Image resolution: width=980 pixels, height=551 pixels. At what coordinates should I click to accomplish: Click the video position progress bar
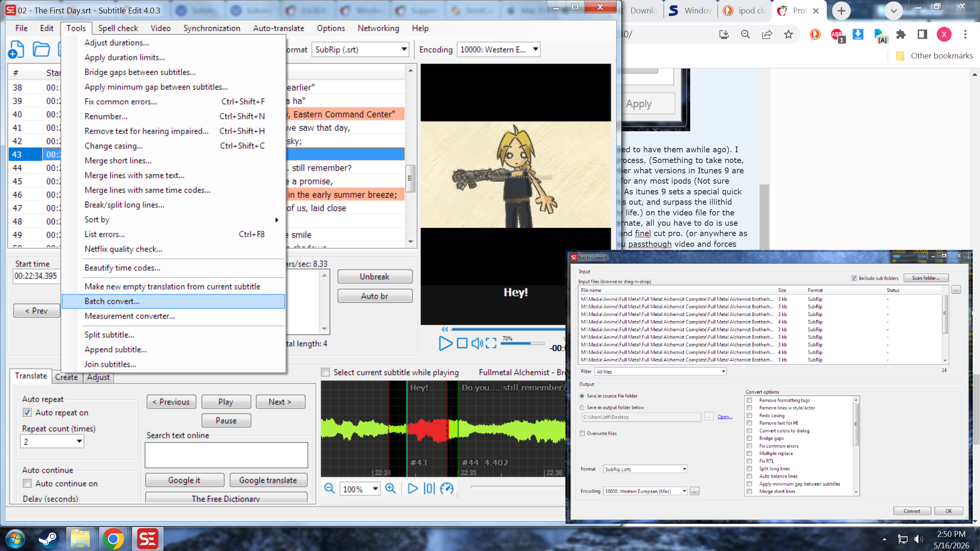click(508, 329)
